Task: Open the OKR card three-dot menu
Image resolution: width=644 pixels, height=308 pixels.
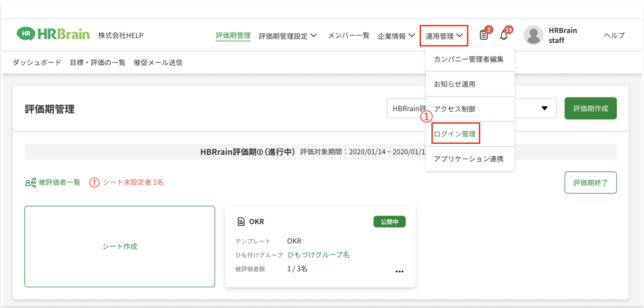Action: point(399,271)
